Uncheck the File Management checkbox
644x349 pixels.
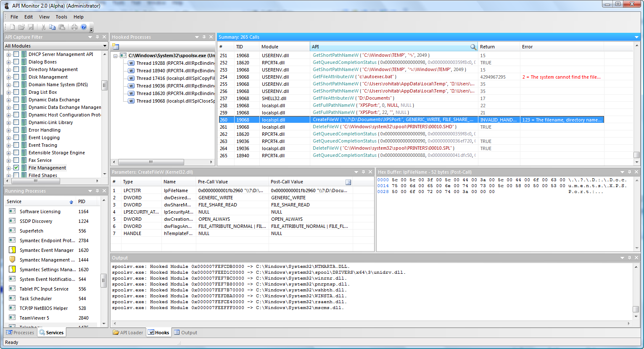16,168
